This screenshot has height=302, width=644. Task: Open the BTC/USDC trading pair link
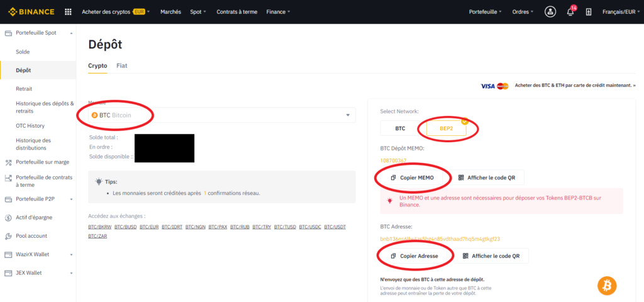(x=310, y=226)
